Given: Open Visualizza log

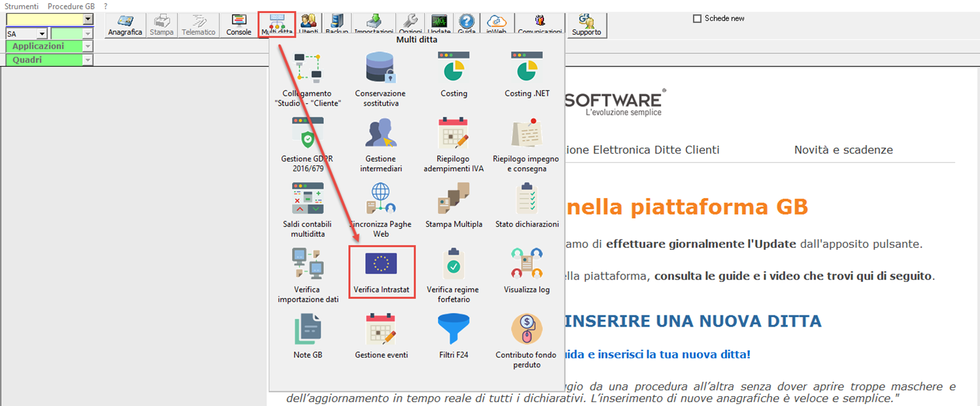Looking at the screenshot, I should click(527, 271).
